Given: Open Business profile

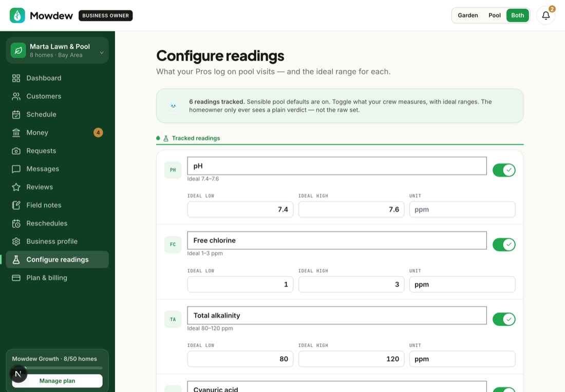Looking at the screenshot, I should tap(58, 242).
